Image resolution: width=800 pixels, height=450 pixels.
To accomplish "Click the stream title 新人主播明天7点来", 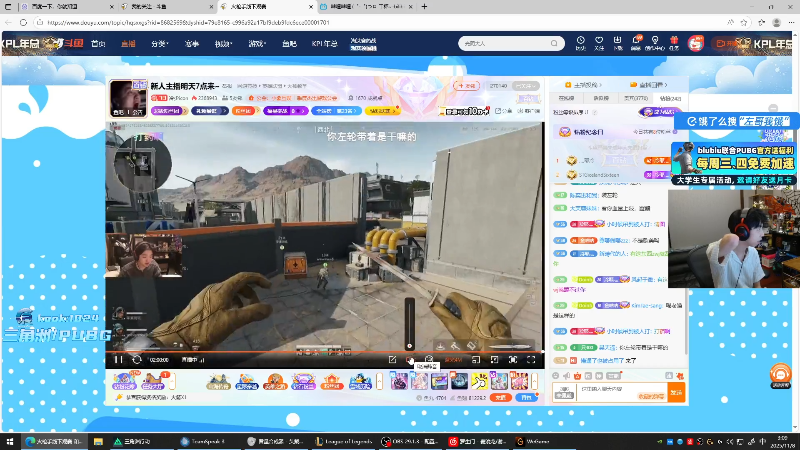I will (184, 86).
